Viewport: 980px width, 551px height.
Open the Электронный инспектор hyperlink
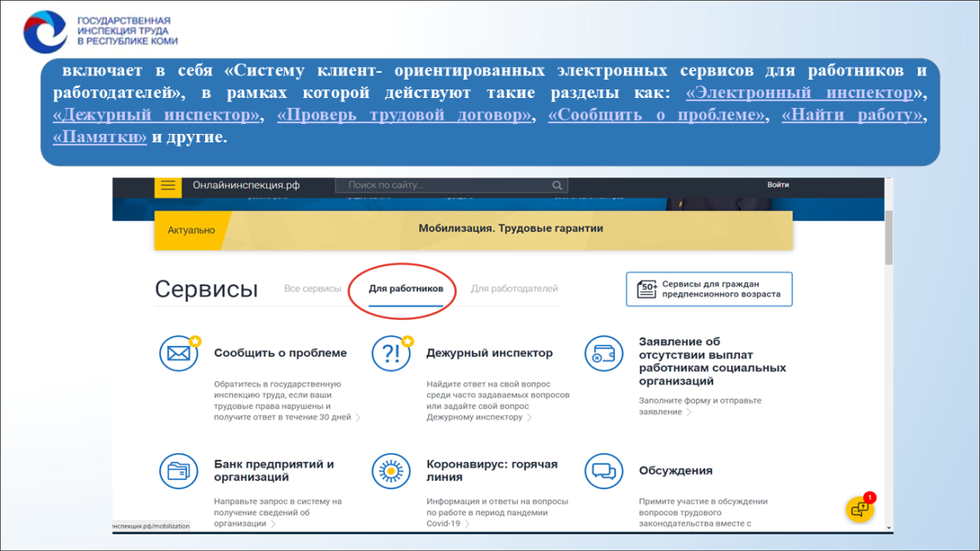coord(799,92)
